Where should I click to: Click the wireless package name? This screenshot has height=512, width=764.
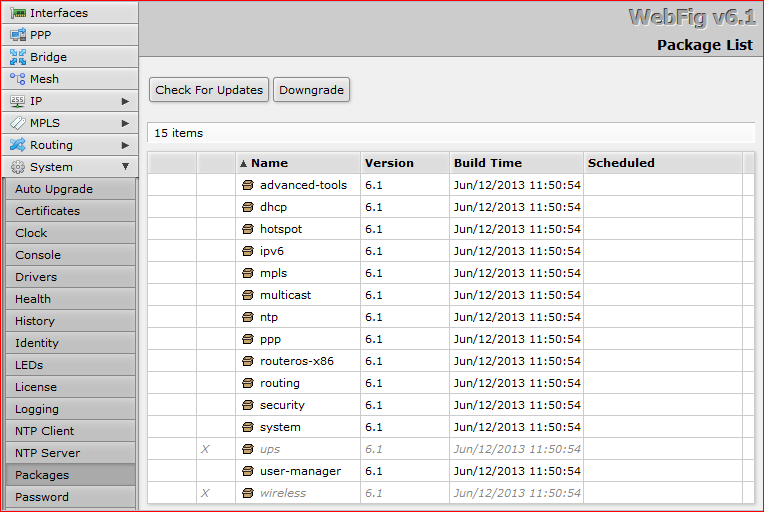[283, 493]
